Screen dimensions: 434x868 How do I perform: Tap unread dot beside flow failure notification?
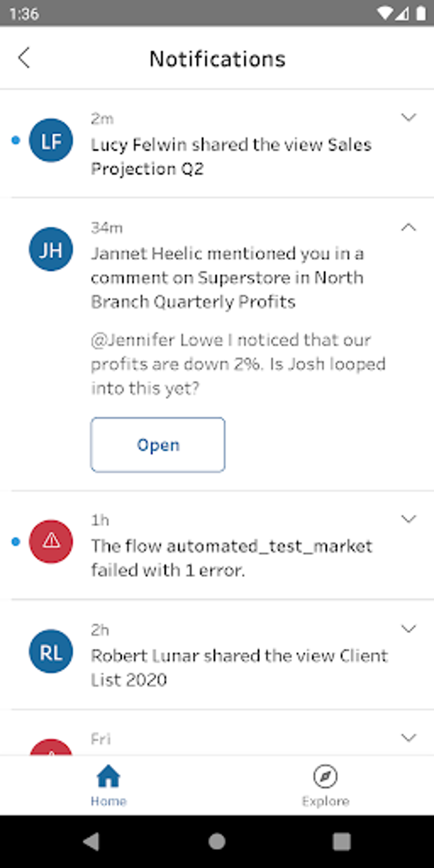(x=16, y=542)
